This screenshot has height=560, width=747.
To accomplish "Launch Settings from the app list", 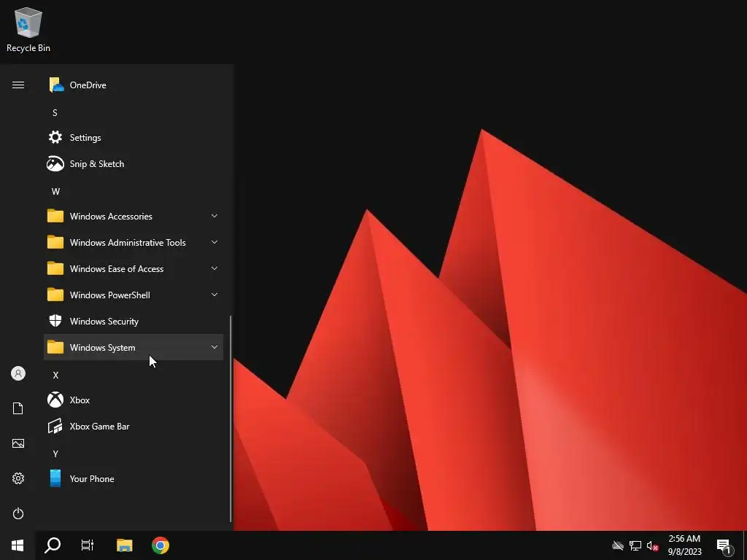I will point(133,137).
